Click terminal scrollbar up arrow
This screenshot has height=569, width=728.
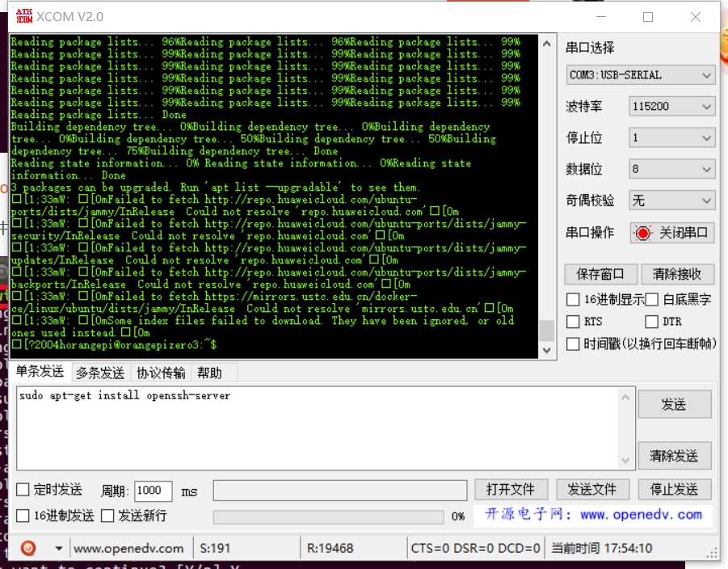tap(547, 44)
